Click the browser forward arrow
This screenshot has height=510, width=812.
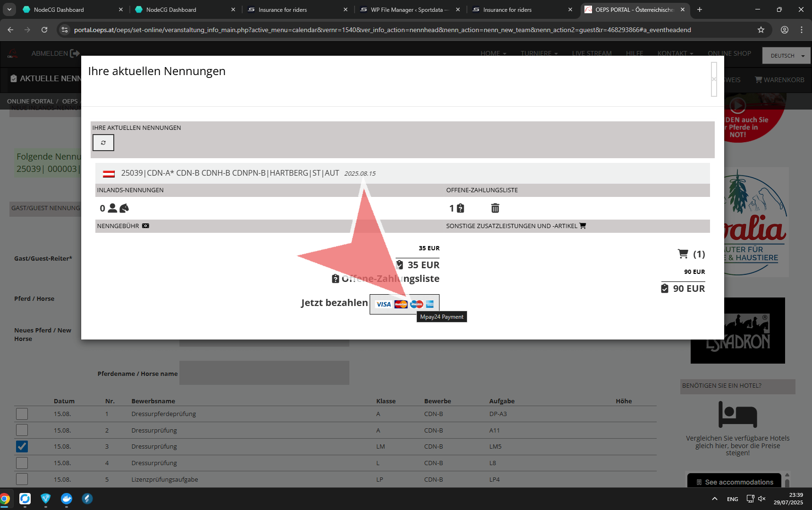tap(27, 30)
